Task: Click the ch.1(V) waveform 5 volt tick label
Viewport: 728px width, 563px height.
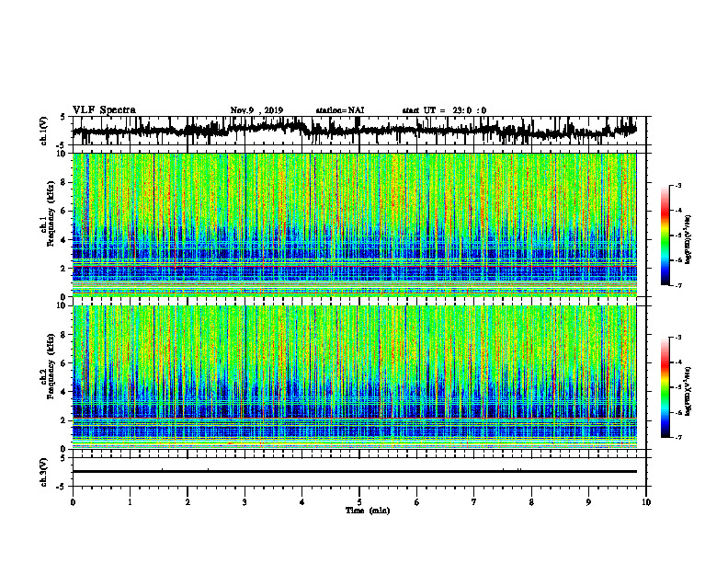Action: pyautogui.click(x=63, y=118)
